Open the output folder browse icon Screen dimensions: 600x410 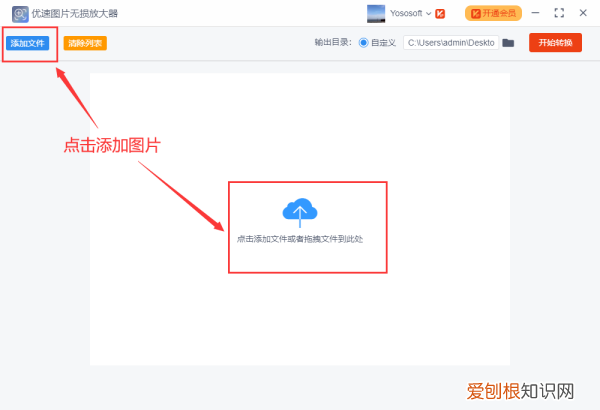[x=508, y=42]
